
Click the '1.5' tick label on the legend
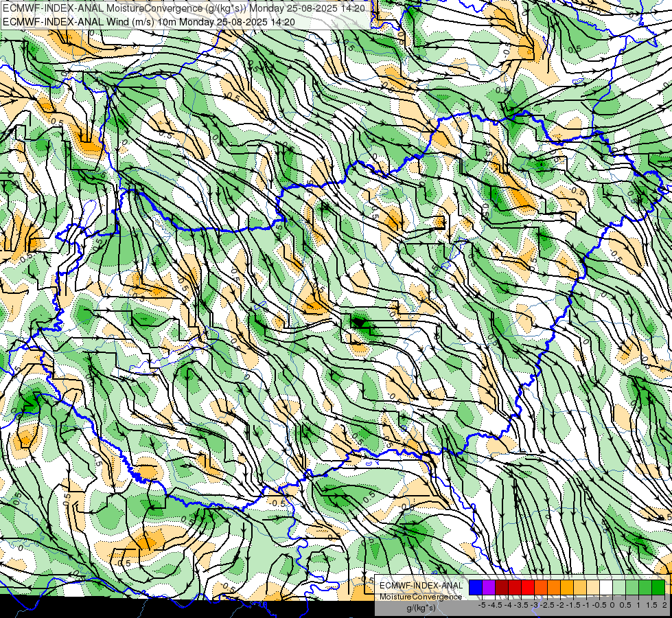pyautogui.click(x=651, y=605)
